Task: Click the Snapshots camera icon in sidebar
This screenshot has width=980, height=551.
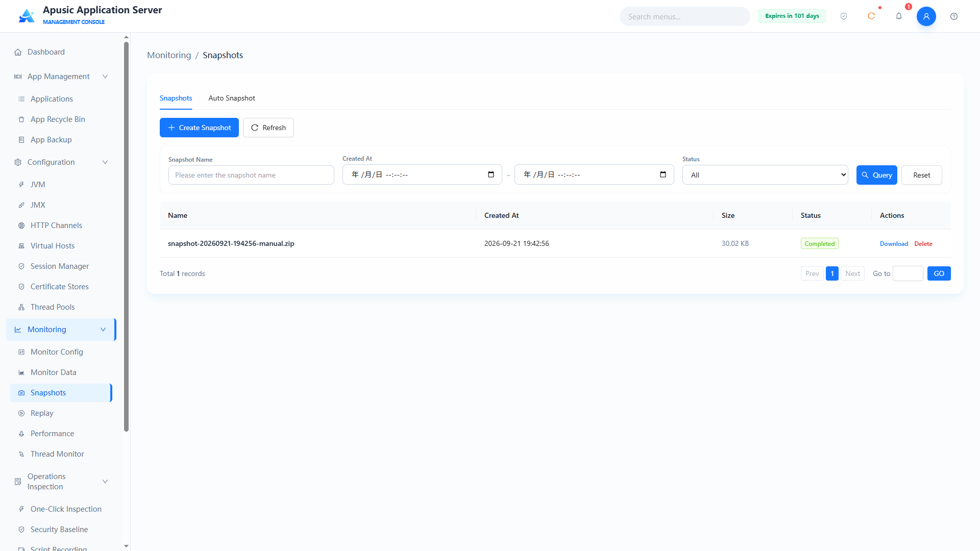Action: (21, 393)
